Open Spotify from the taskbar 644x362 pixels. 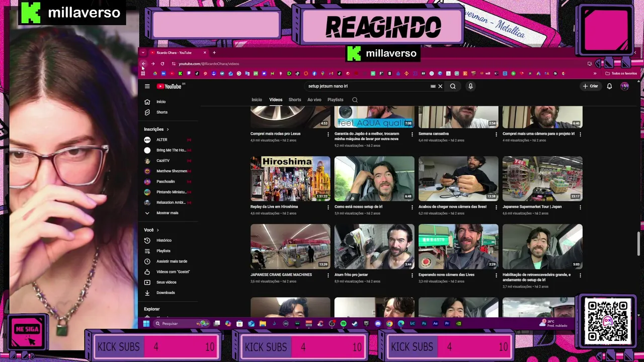[343, 324]
